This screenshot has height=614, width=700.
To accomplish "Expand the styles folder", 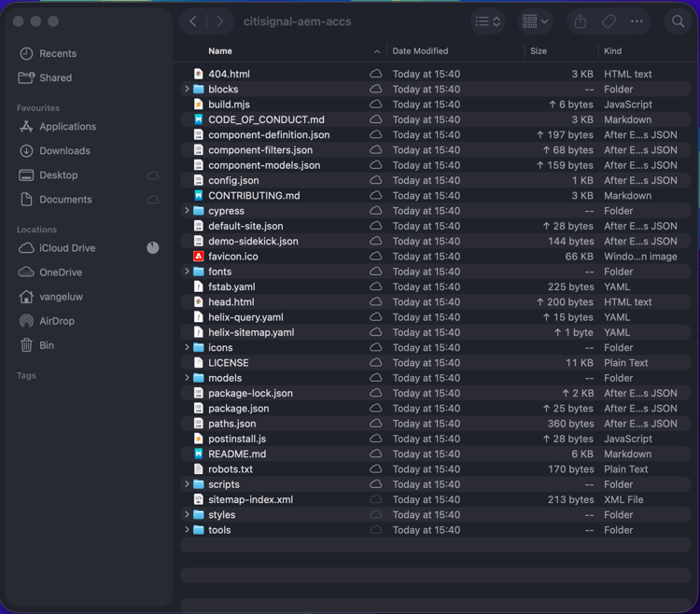I will point(187,514).
